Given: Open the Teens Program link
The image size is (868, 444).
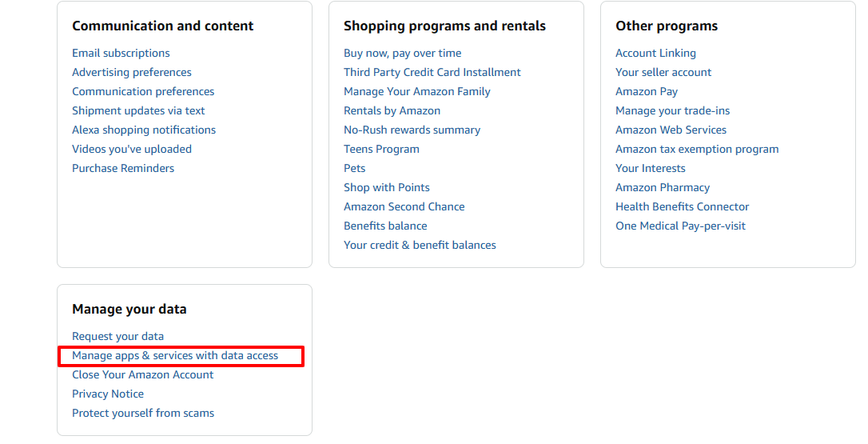Looking at the screenshot, I should click(x=381, y=149).
